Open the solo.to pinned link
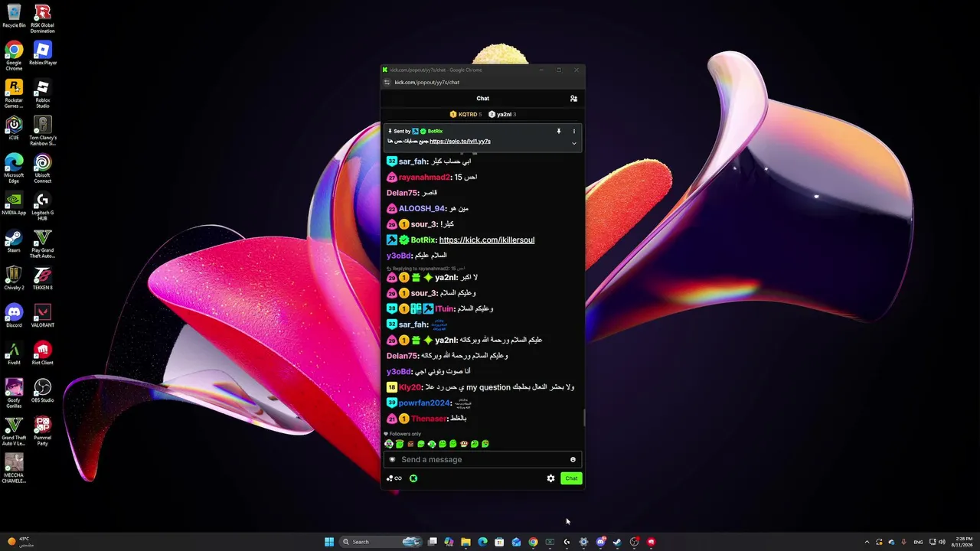 [460, 142]
